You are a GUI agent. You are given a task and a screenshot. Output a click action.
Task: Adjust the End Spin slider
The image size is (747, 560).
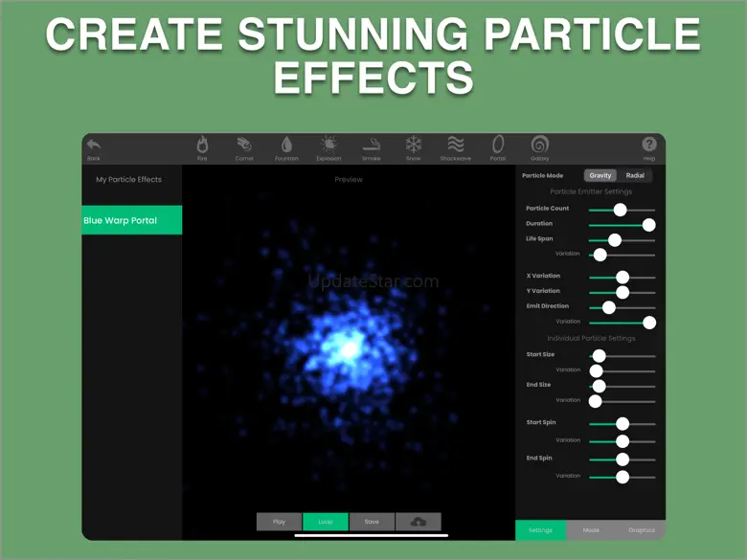click(622, 459)
